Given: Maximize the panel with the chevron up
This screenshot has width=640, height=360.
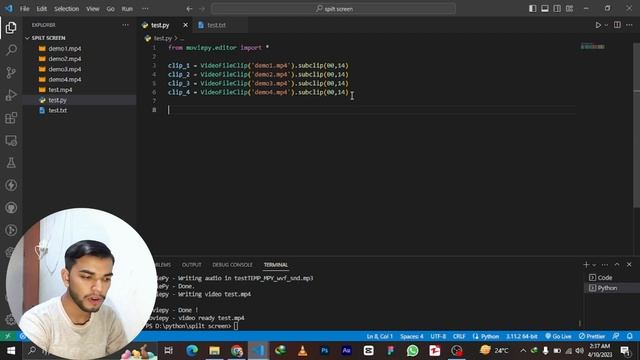Looking at the screenshot, I should coord(617,265).
